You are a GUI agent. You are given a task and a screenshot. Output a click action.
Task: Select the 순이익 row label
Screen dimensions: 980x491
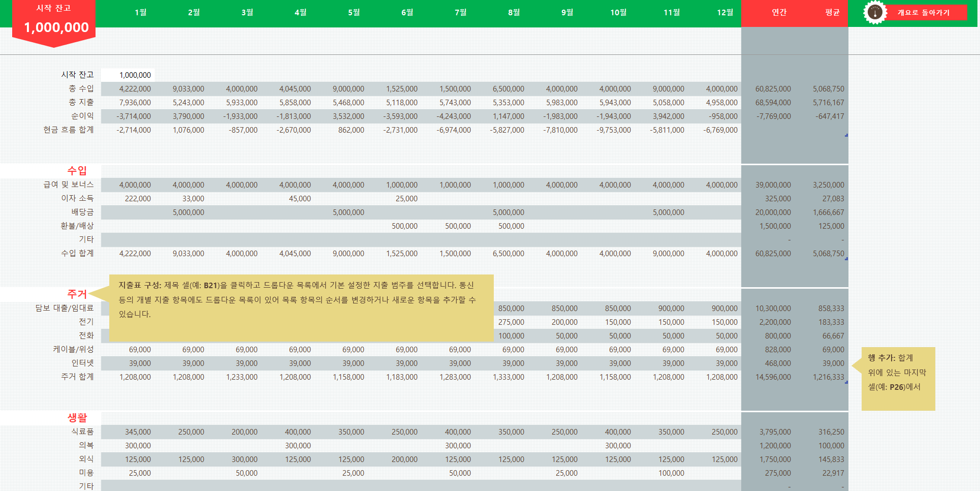point(82,116)
